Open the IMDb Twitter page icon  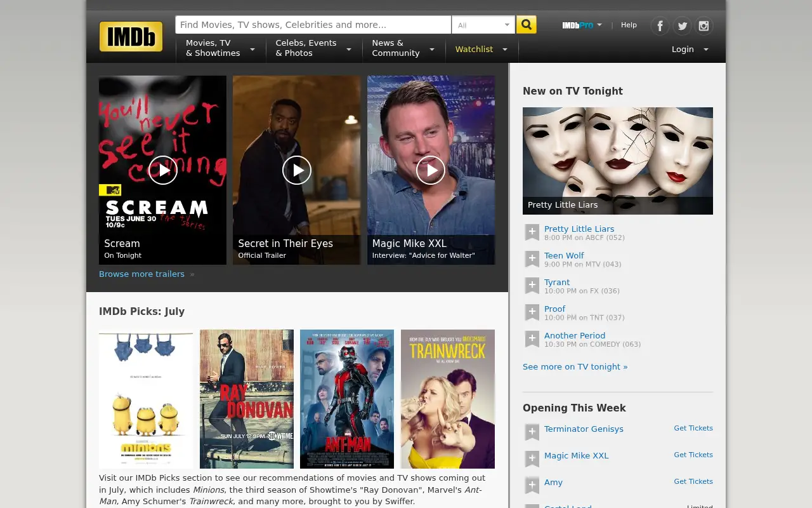point(682,25)
